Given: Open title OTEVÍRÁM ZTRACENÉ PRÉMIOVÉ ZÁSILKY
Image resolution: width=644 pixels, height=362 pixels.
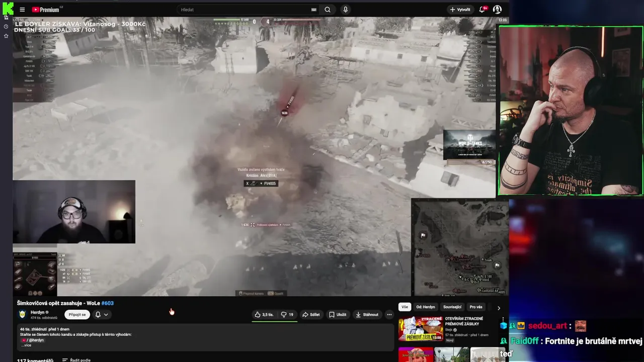Looking at the screenshot, I should click(x=464, y=321).
